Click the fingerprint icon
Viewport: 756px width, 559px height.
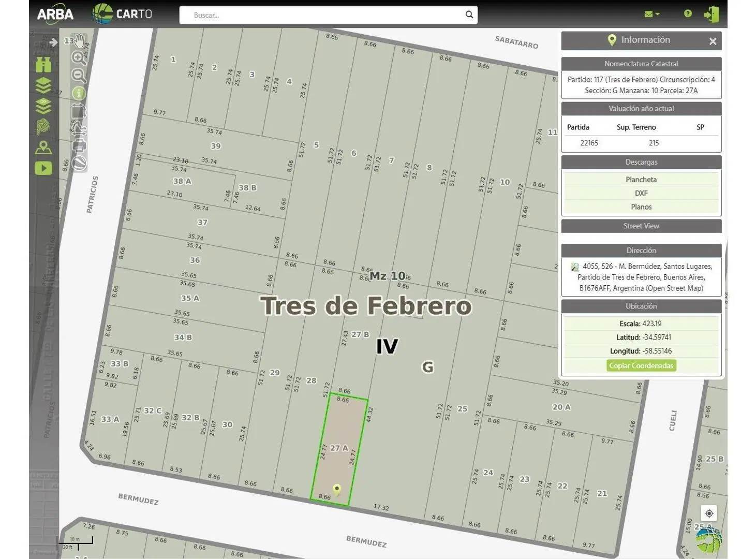(x=43, y=126)
